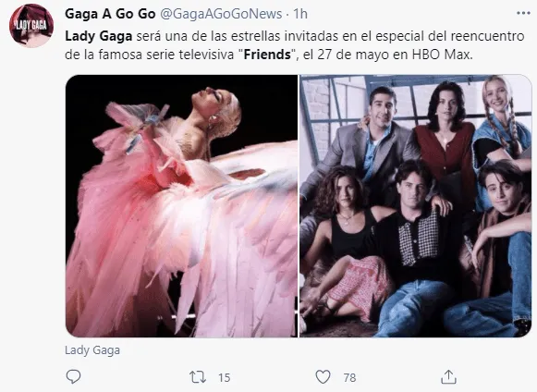
Task: Click the retweet count 15
Action: pos(225,377)
